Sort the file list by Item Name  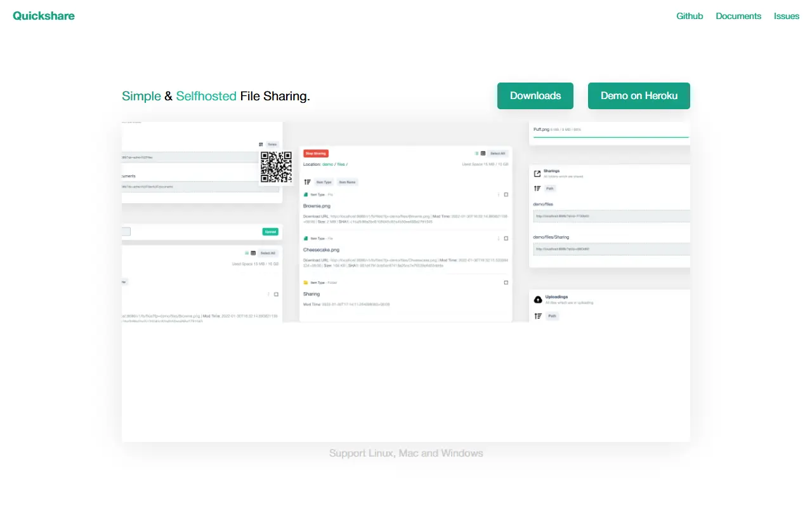click(347, 182)
